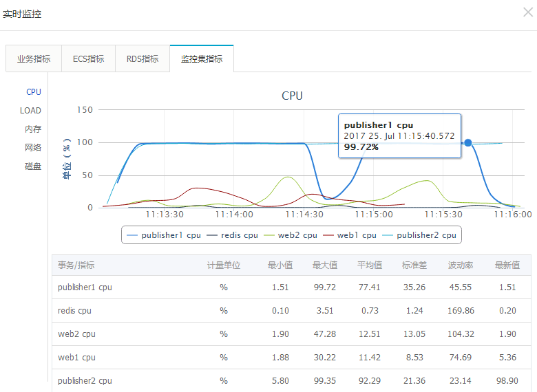Click redis cpu volatility value 169.86

(x=461, y=311)
